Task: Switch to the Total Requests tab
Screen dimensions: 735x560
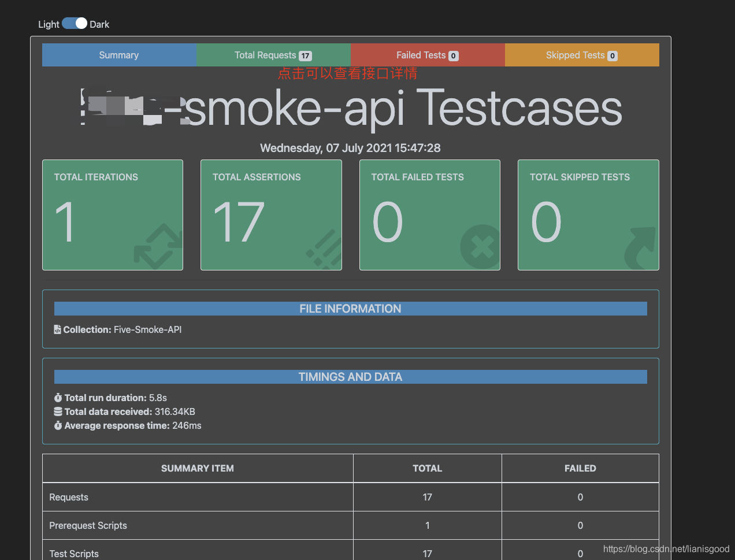Action: tap(273, 55)
